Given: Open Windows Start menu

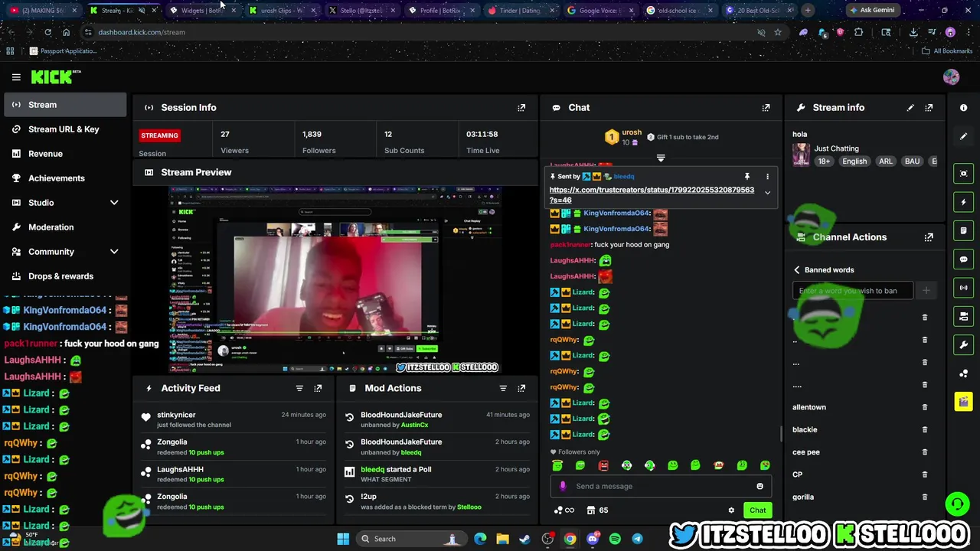Looking at the screenshot, I should (x=343, y=539).
